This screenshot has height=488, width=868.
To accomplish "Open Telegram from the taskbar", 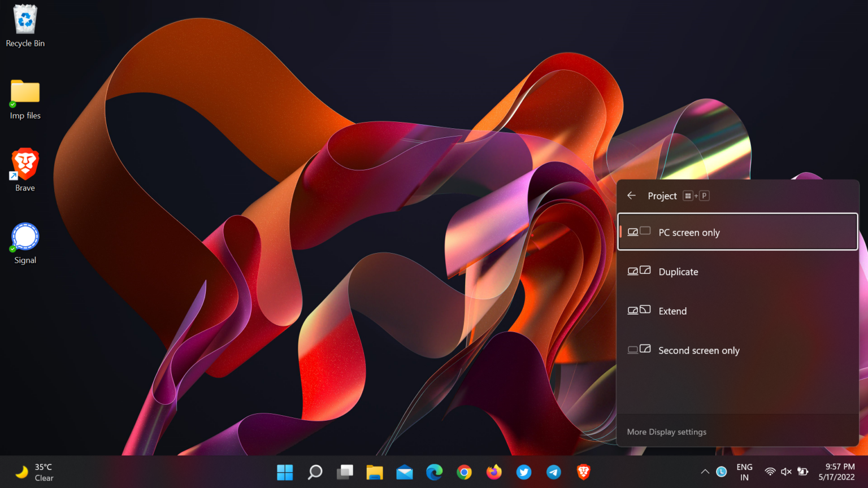I will pos(554,472).
